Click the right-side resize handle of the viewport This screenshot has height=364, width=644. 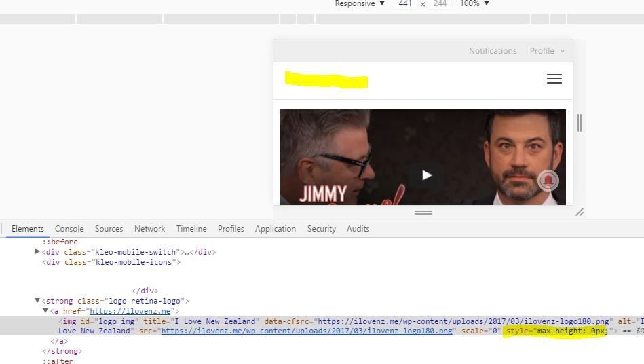tap(580, 123)
